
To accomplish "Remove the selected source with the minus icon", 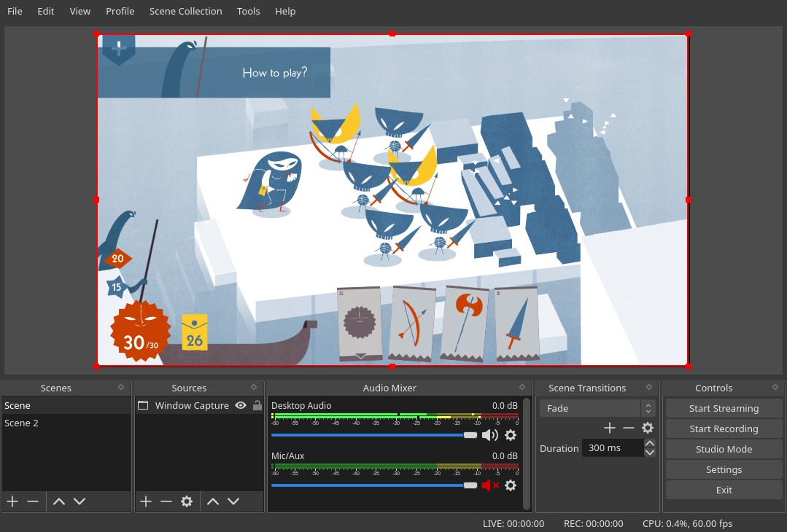I will coord(166,501).
